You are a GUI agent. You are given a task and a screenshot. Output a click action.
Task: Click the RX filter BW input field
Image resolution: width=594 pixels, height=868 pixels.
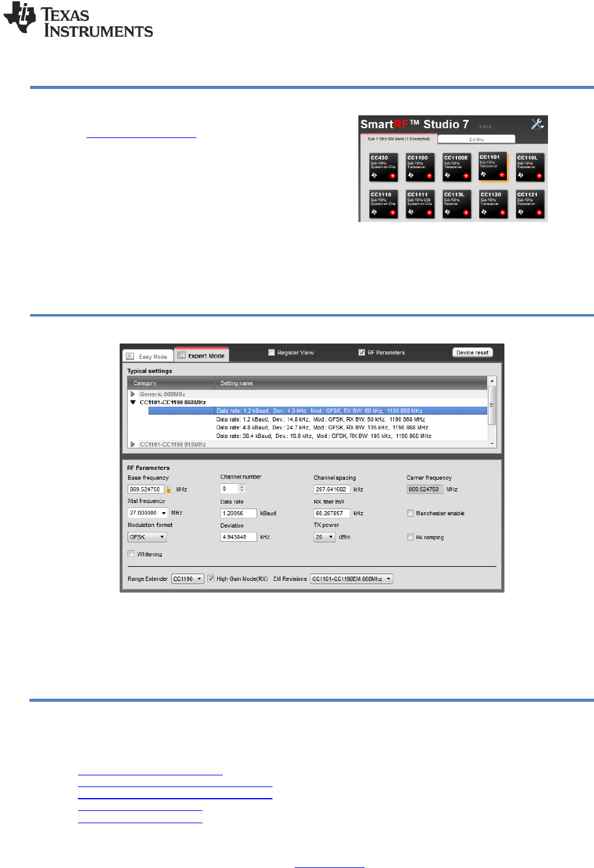pyautogui.click(x=331, y=513)
